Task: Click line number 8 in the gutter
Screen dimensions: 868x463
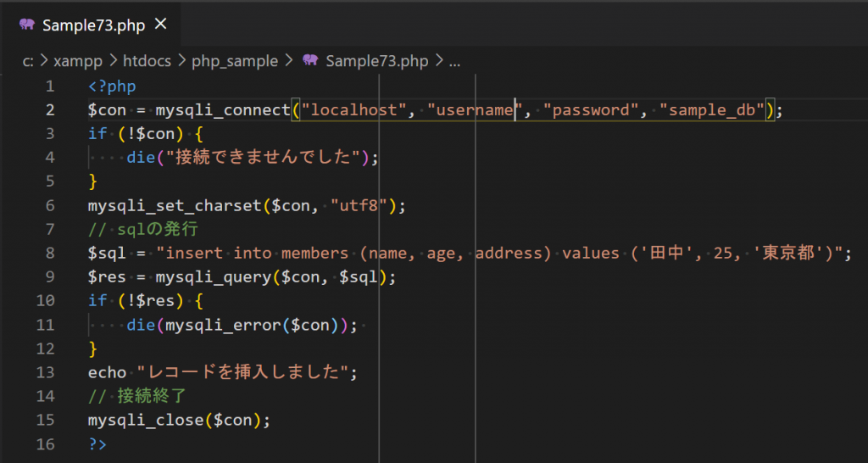Action: point(50,253)
